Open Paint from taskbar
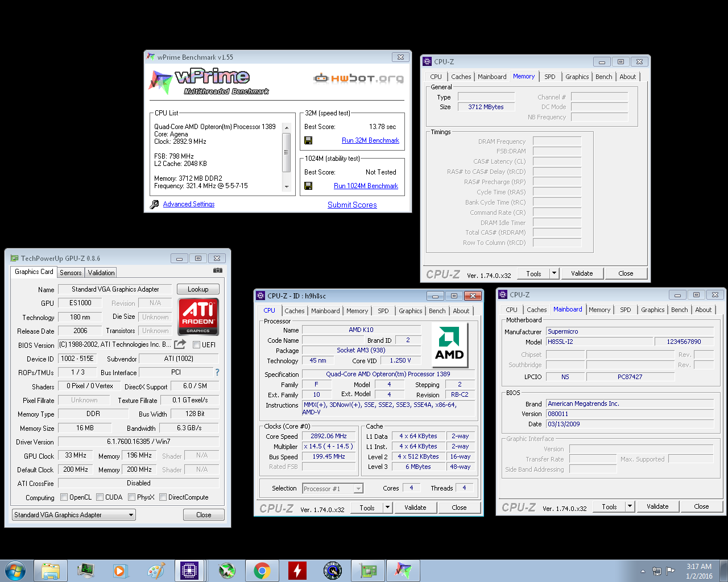Viewport: 728px width, 582px height. [x=155, y=571]
